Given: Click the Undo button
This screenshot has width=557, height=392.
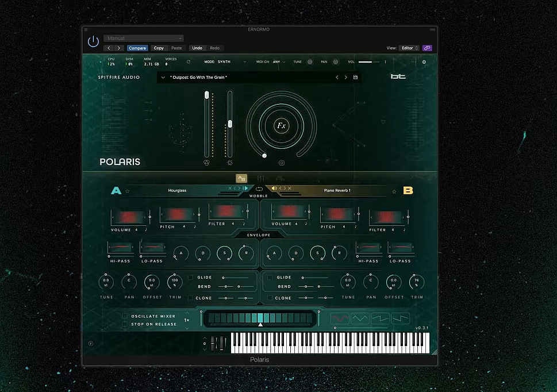Looking at the screenshot, I should click(197, 48).
